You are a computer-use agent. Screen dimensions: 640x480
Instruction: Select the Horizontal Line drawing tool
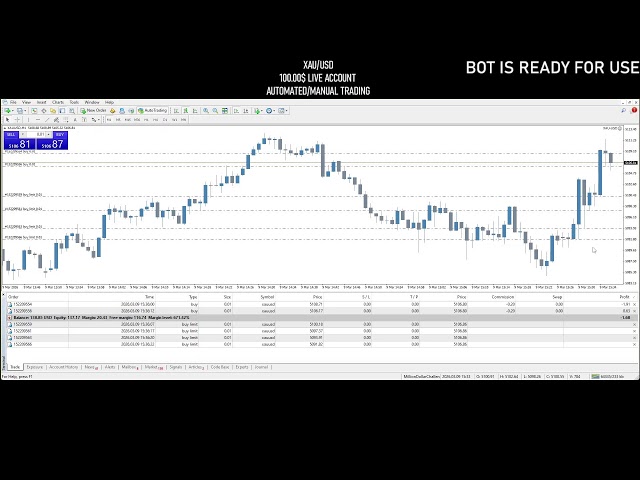click(x=38, y=120)
